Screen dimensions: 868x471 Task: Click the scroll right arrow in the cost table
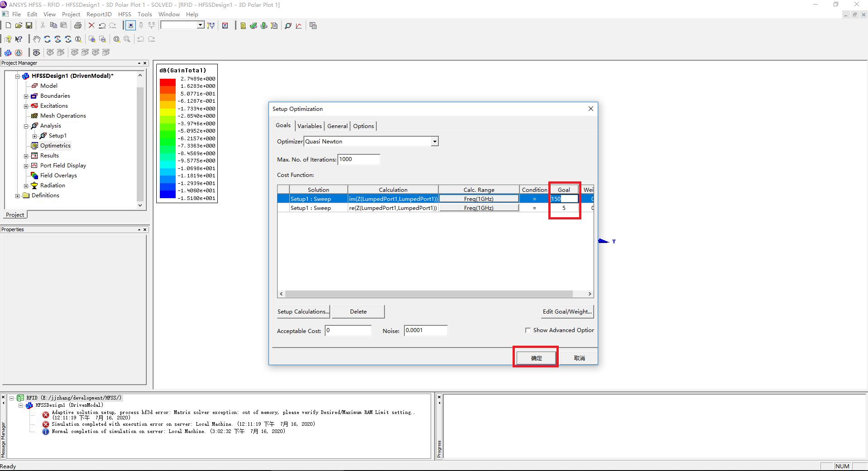point(590,294)
